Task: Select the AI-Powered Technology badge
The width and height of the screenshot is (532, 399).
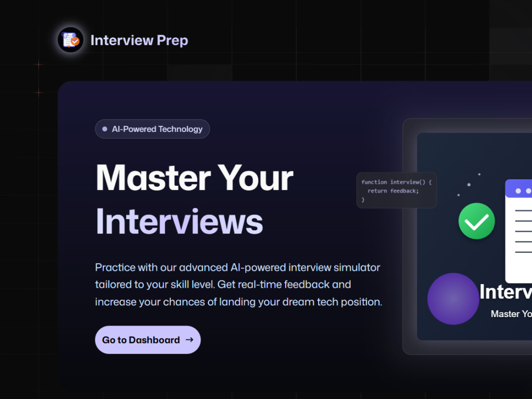Action: (152, 129)
